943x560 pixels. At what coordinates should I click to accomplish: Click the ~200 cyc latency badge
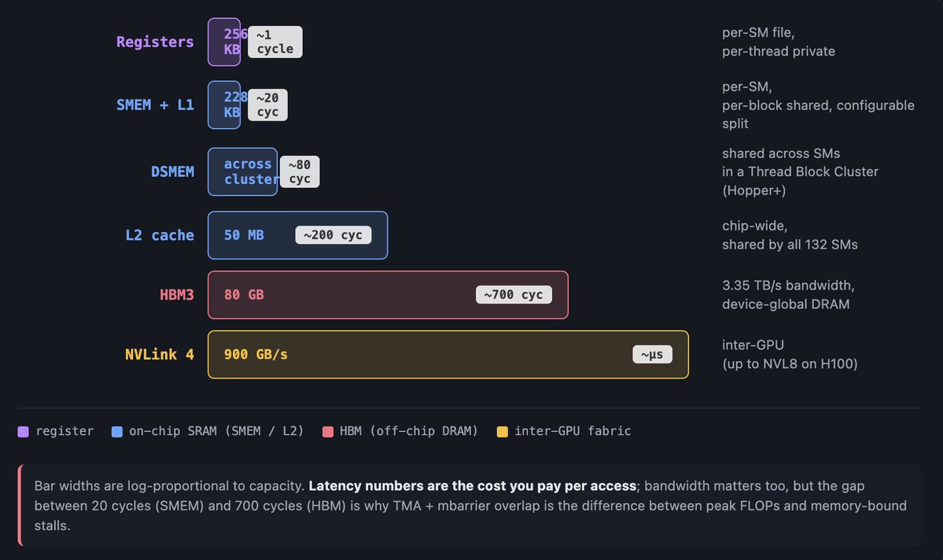[x=333, y=235]
